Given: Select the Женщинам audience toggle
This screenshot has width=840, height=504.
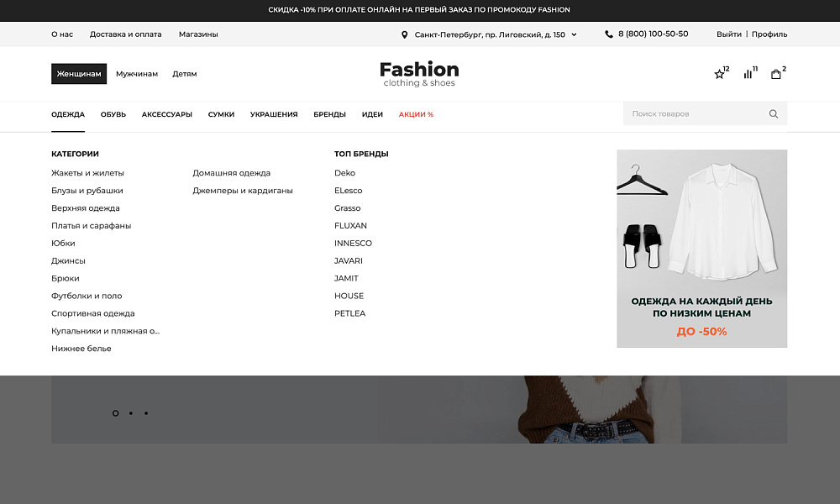Looking at the screenshot, I should (x=77, y=74).
